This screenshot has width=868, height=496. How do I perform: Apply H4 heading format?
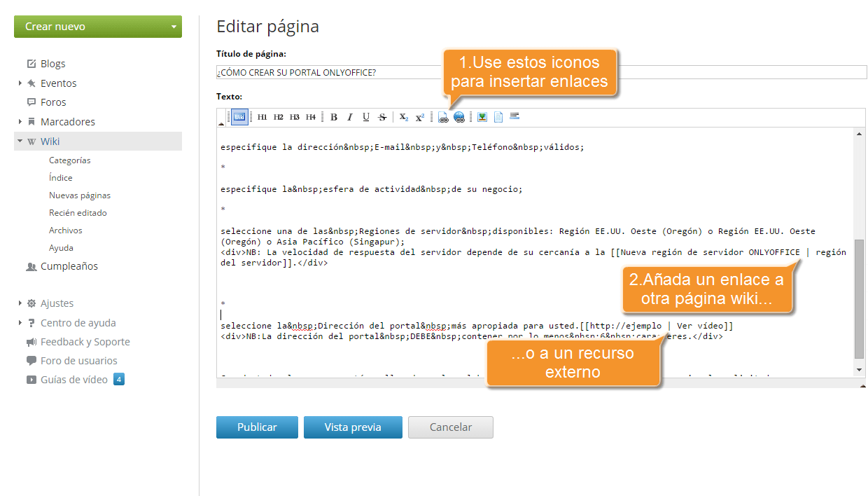[310, 117]
